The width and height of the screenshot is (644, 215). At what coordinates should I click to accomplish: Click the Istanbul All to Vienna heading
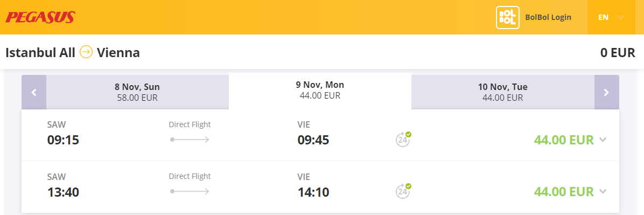coord(73,53)
